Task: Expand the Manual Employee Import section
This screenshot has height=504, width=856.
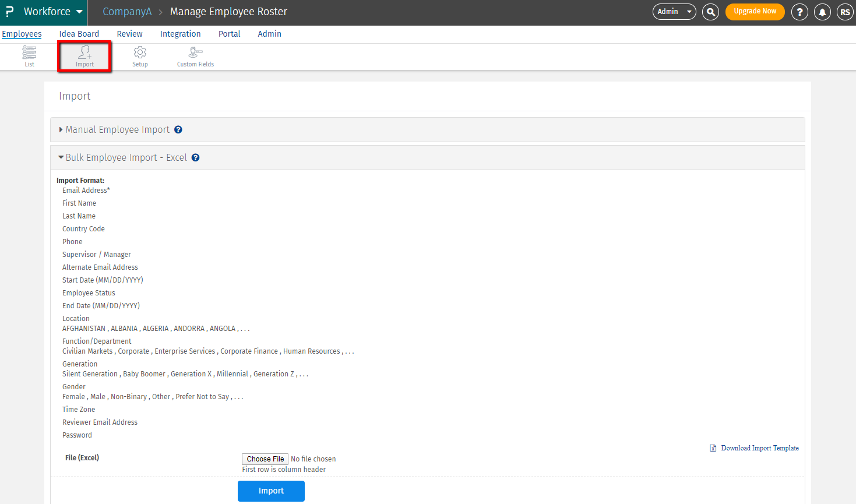Action: click(x=428, y=130)
